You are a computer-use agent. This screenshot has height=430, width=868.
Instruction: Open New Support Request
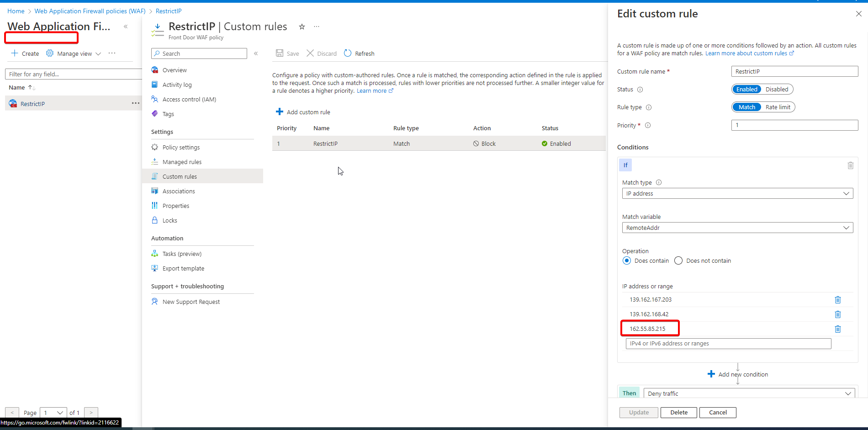coord(191,302)
